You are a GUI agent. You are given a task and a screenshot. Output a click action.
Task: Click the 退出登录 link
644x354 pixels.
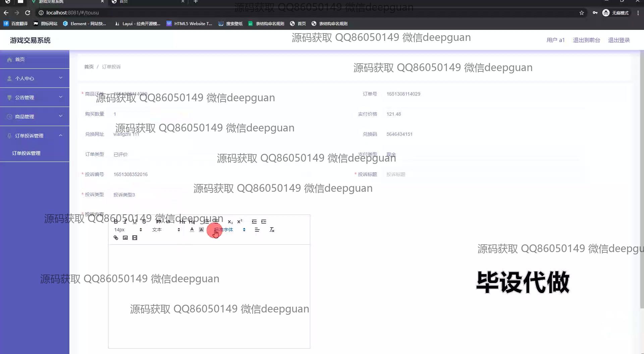(619, 40)
